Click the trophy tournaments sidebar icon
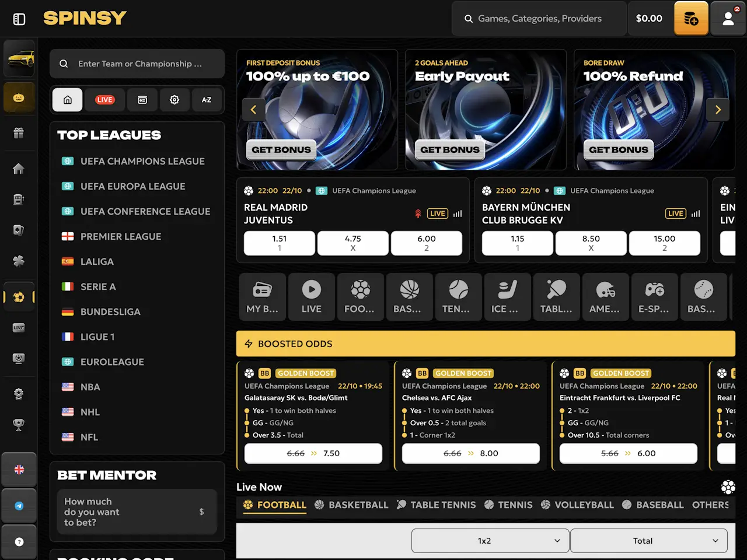747x560 pixels. tap(19, 425)
